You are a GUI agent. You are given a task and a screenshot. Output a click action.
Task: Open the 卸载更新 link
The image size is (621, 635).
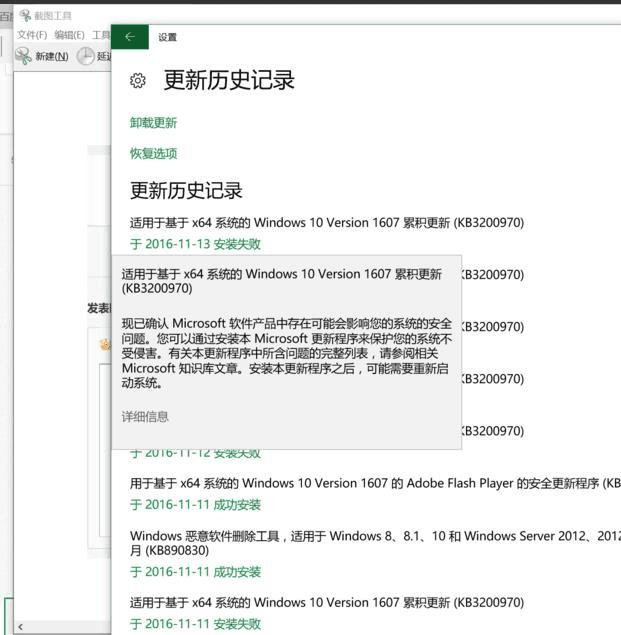tap(153, 123)
